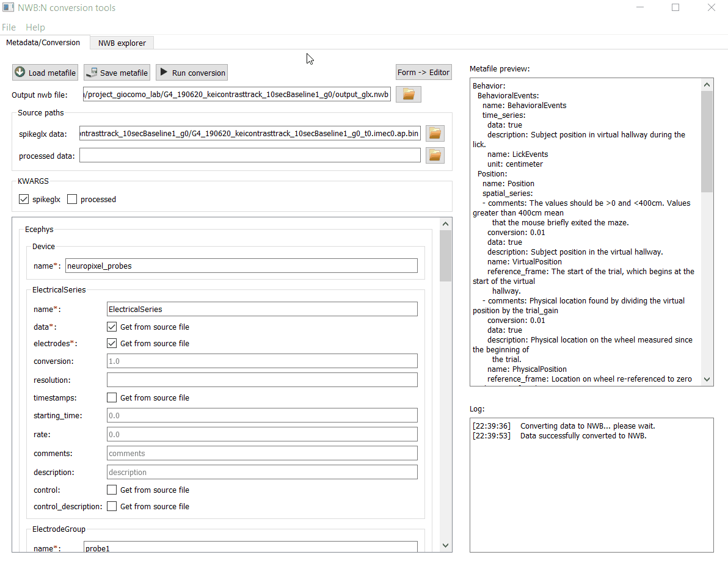
Task: Toggle electrodes Get from source file checkbox
Action: [x=112, y=343]
